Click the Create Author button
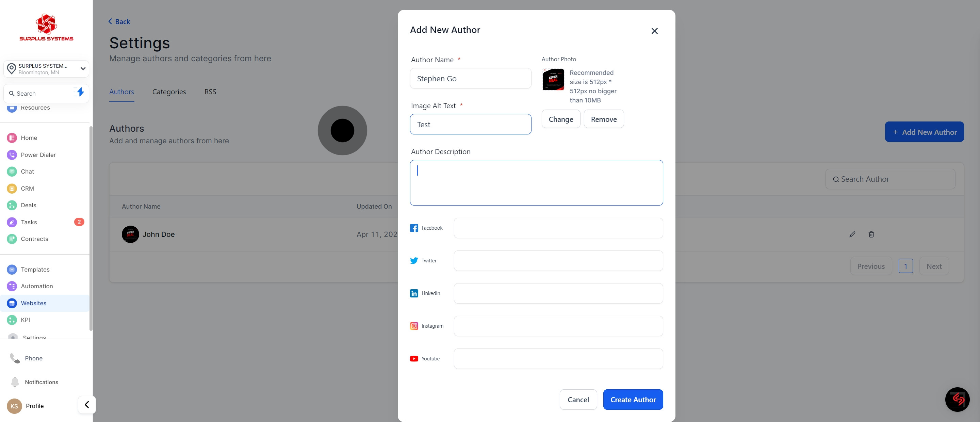The width and height of the screenshot is (980, 422). (x=633, y=400)
